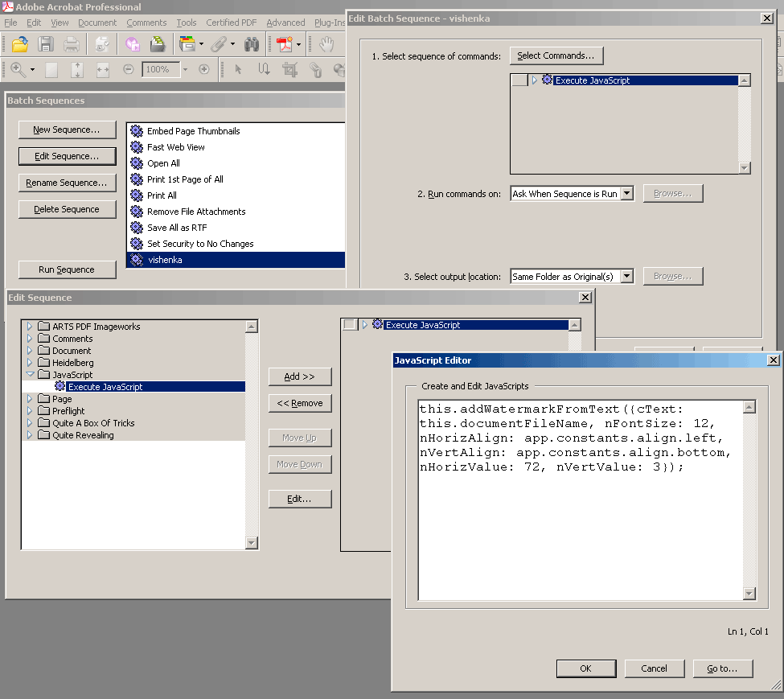Screen dimensions: 784x699
Task: Click the paperclip attach file icon
Action: click(218, 44)
